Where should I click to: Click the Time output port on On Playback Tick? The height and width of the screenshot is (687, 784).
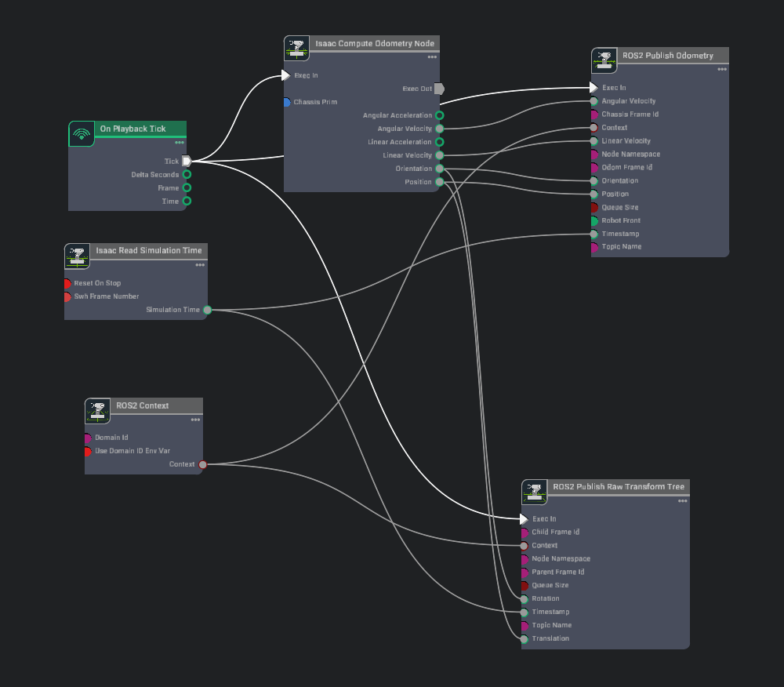187,201
